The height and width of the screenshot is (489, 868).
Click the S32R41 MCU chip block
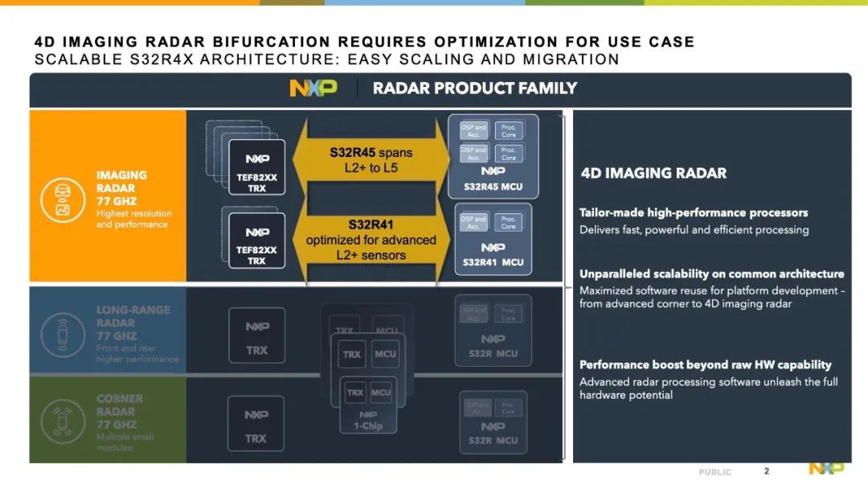[493, 239]
